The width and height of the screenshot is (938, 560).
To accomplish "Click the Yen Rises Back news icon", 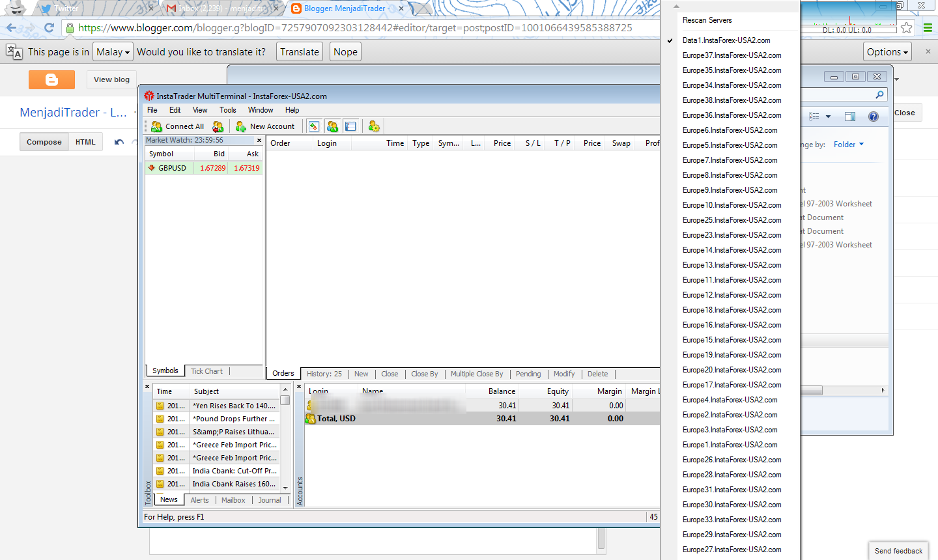I will click(x=160, y=406).
